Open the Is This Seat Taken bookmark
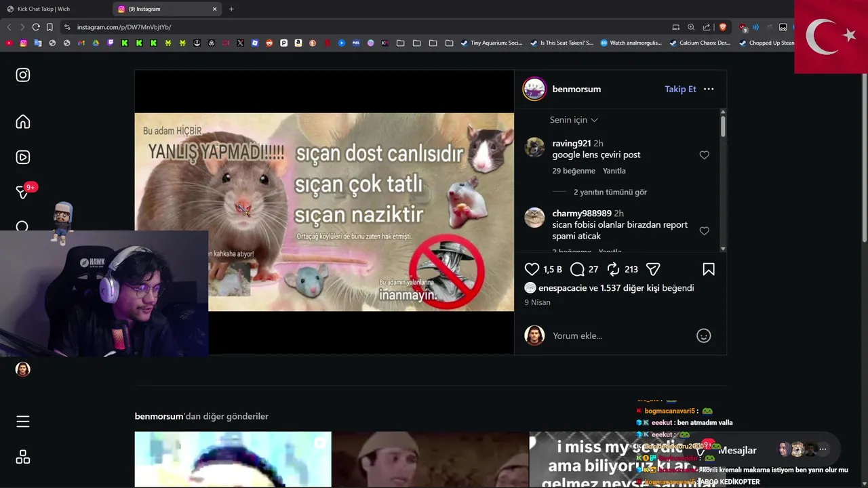The width and height of the screenshot is (868, 488). (x=561, y=43)
